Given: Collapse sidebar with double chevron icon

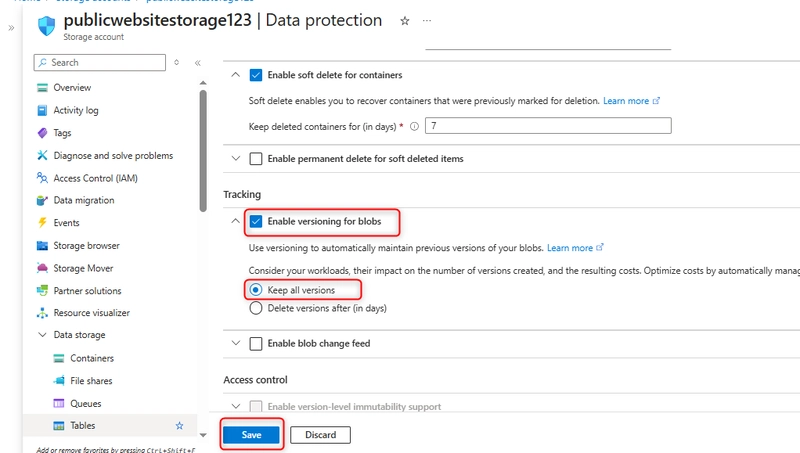Looking at the screenshot, I should [197, 63].
